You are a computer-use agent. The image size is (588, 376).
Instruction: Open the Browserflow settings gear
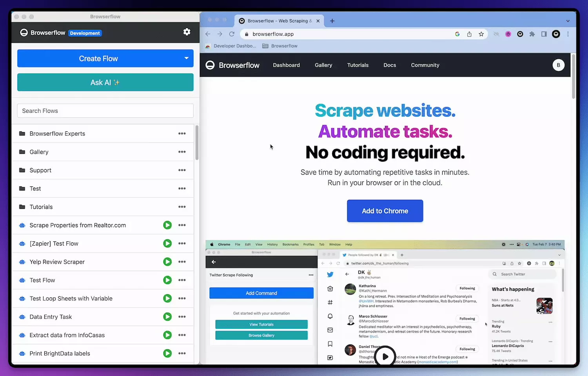[187, 32]
